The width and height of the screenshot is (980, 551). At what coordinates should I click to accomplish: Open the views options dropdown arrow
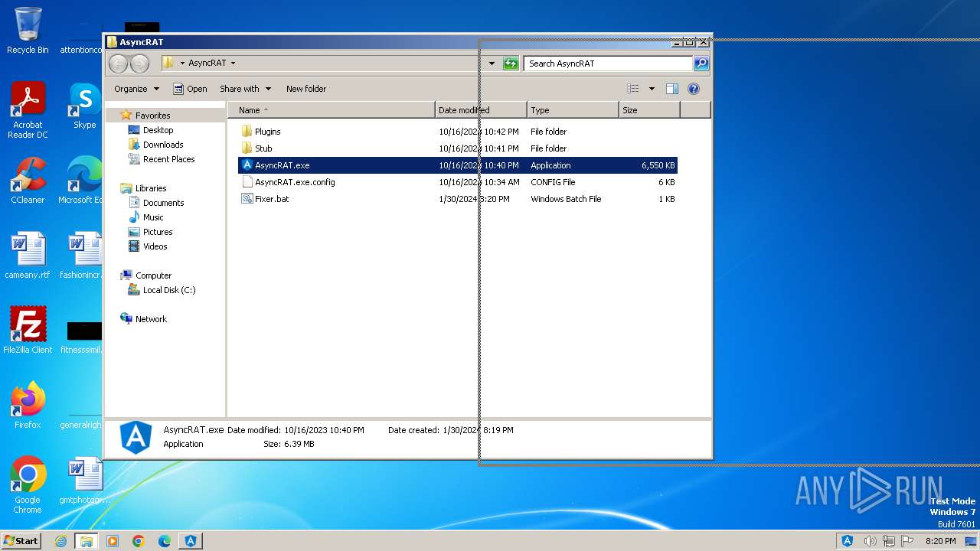(x=652, y=89)
